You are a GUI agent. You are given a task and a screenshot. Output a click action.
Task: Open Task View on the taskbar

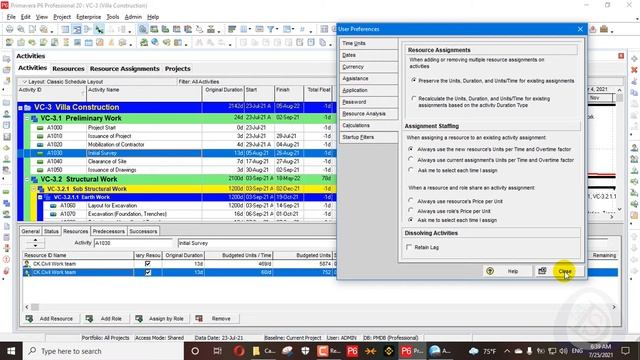click(x=217, y=351)
